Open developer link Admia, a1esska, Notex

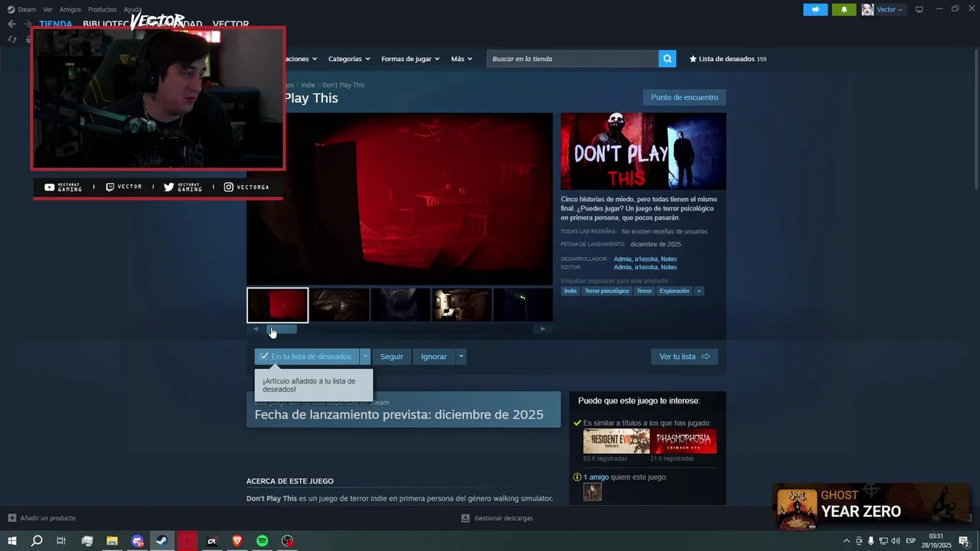(x=645, y=259)
